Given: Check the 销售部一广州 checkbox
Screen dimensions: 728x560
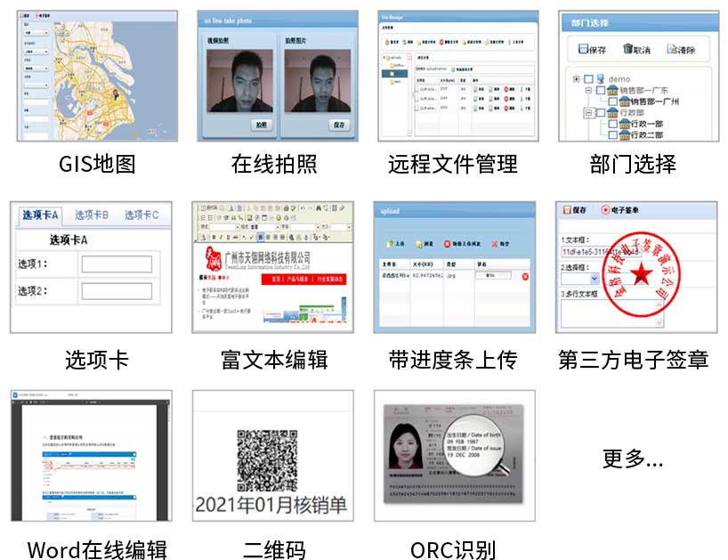Looking at the screenshot, I should tap(612, 101).
